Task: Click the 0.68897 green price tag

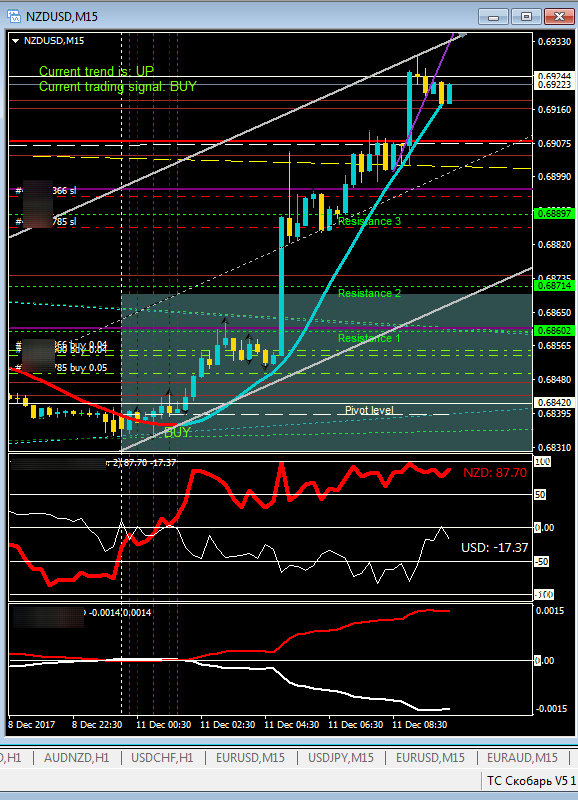Action: tap(553, 213)
